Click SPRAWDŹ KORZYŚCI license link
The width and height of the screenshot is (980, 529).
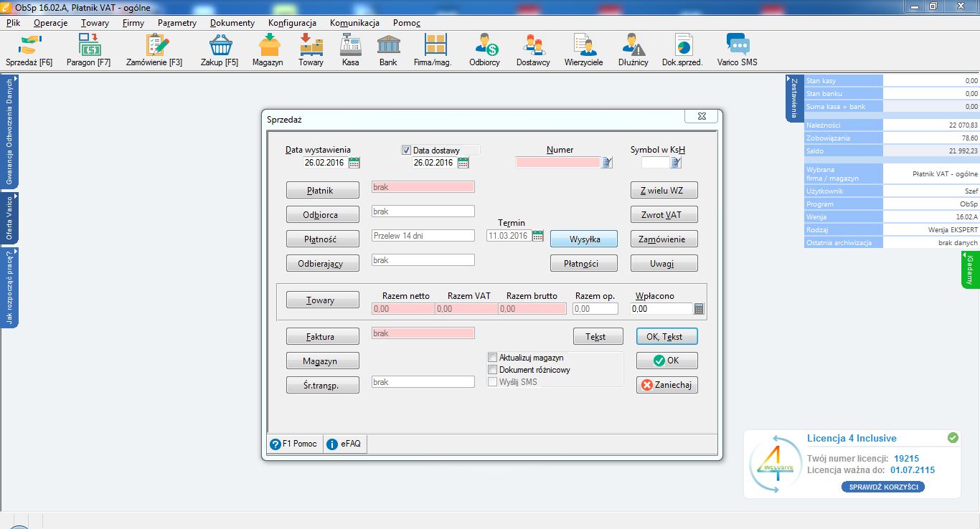click(x=882, y=487)
